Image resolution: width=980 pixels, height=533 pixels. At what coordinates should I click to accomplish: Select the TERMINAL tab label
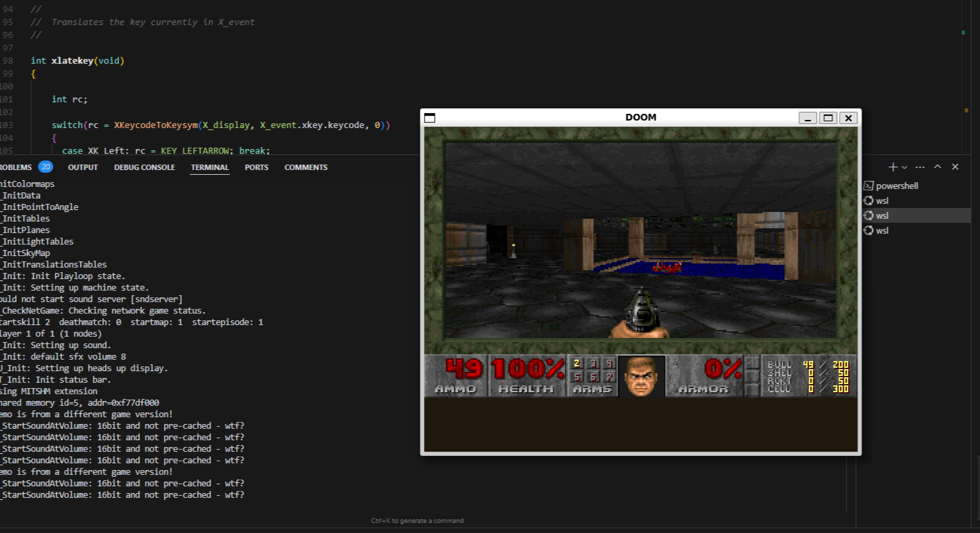click(209, 167)
